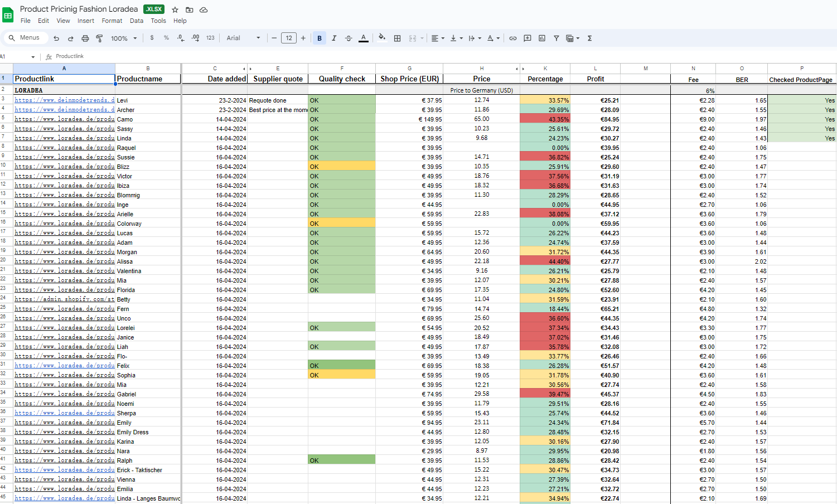The height and width of the screenshot is (504, 837).
Task: Open the product link for Levi
Action: point(65,100)
